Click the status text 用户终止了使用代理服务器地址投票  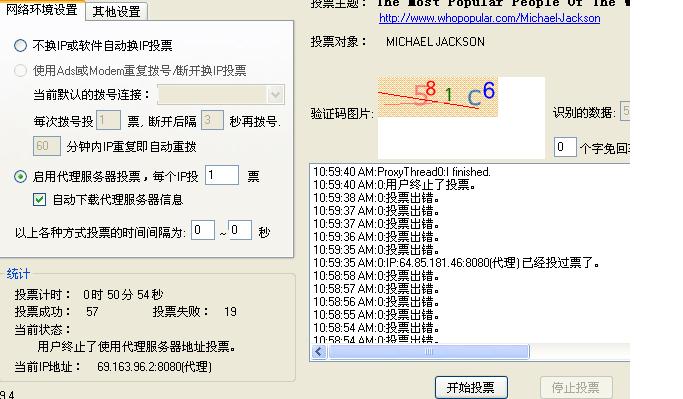[x=136, y=347]
